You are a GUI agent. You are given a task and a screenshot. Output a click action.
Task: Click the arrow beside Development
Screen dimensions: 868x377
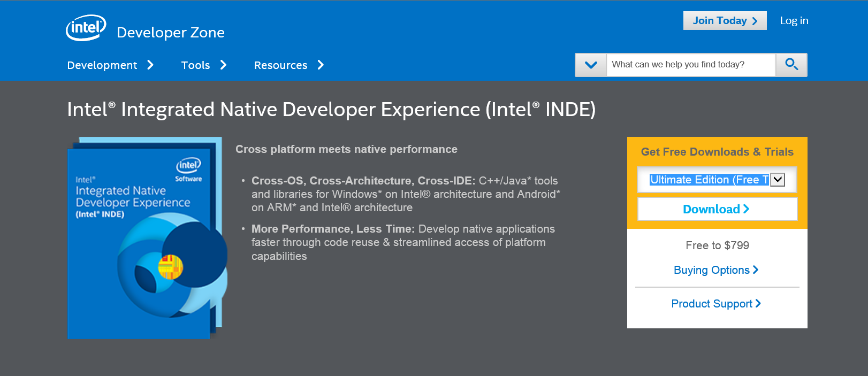pos(150,65)
